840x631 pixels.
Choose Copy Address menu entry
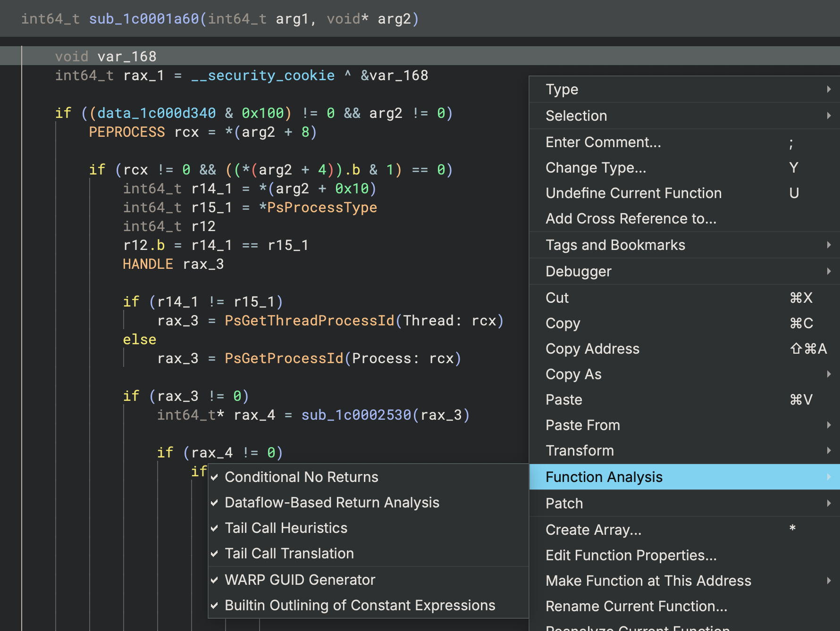tap(684, 349)
